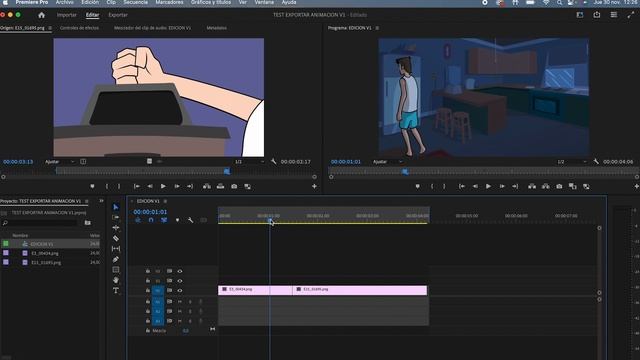640x360 pixels.
Task: Select the Razor tool
Action: tap(116, 238)
